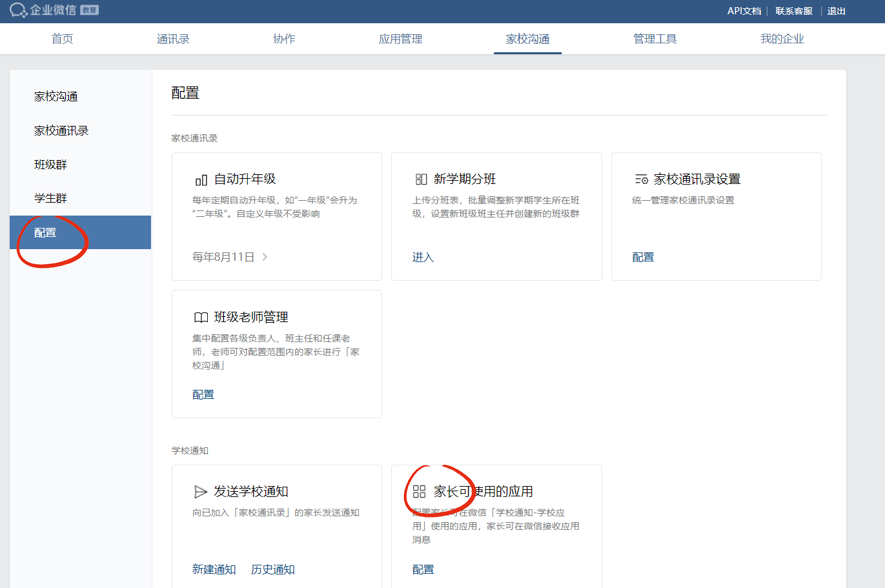This screenshot has height=588, width=885.
Task: Select 班级群 in the sidebar
Action: [x=50, y=165]
